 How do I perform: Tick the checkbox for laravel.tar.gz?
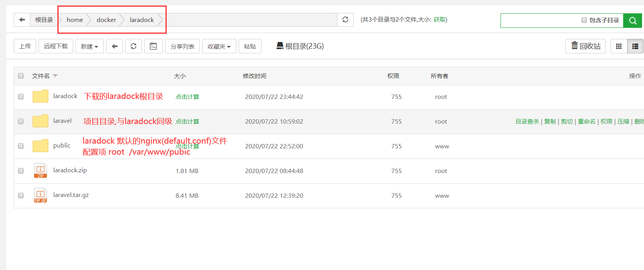pyautogui.click(x=21, y=195)
